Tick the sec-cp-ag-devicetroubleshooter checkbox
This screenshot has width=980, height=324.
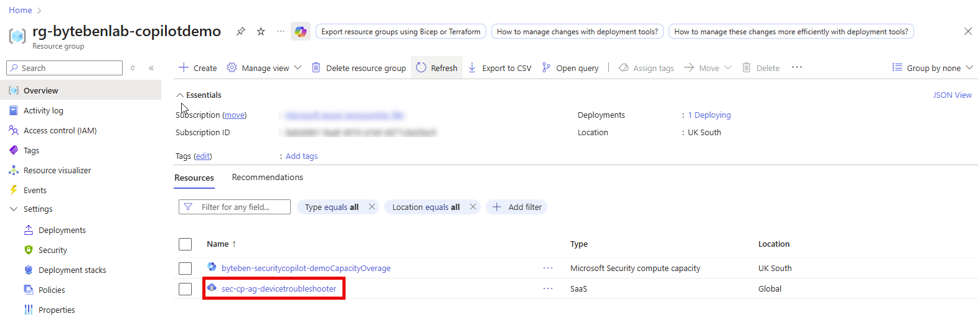(x=185, y=289)
